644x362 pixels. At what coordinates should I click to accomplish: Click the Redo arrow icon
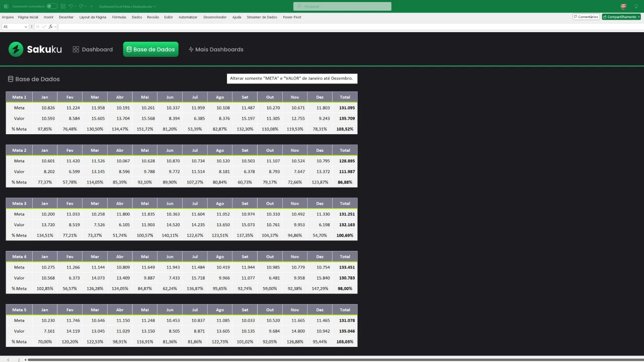point(82,7)
